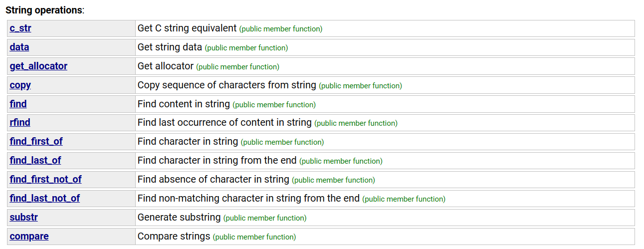Screen dimensions: 644x249
Task: Click 'Copy sequence of characters from string' text
Action: (x=227, y=85)
